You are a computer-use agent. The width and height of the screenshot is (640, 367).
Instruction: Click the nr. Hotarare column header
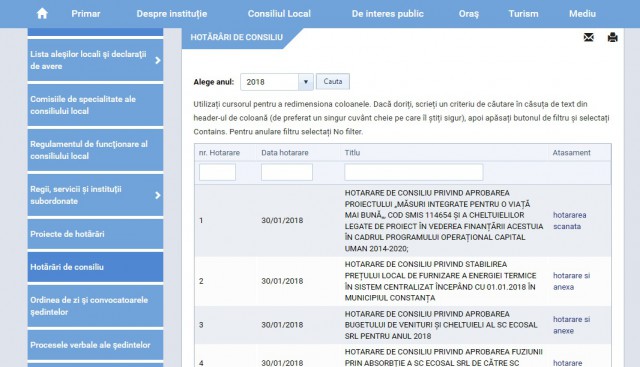point(219,153)
